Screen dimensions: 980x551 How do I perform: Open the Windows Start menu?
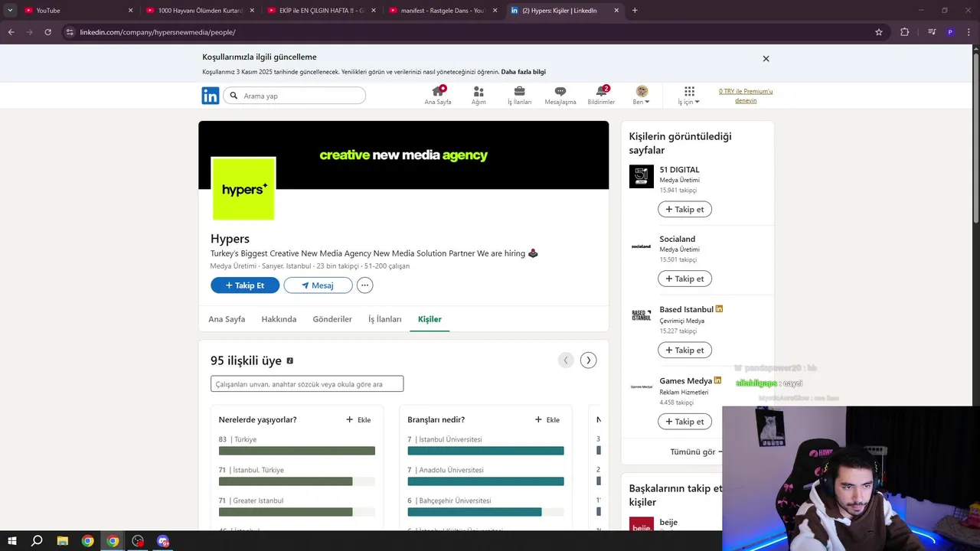[x=12, y=541]
